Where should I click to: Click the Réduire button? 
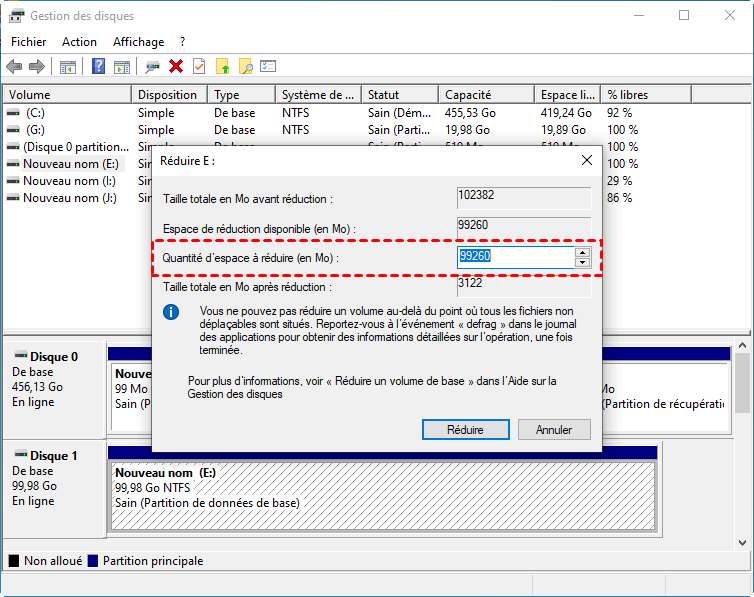pyautogui.click(x=465, y=429)
